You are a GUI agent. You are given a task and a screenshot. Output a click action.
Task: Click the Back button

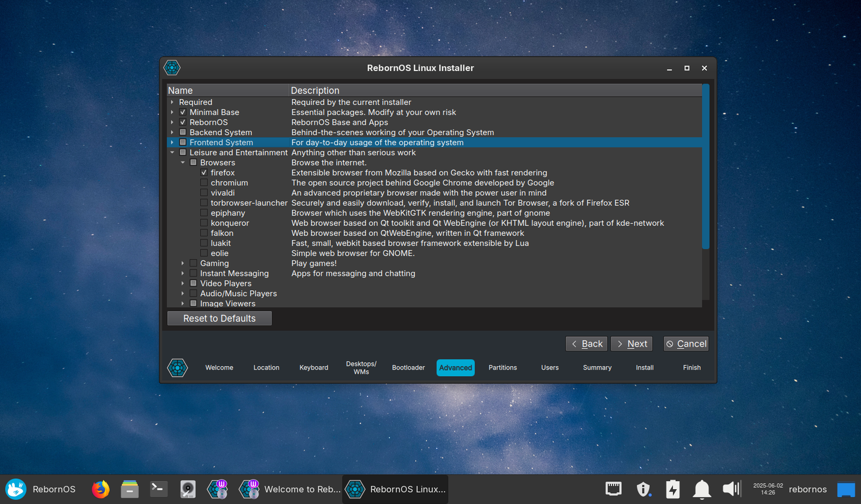tap(586, 344)
